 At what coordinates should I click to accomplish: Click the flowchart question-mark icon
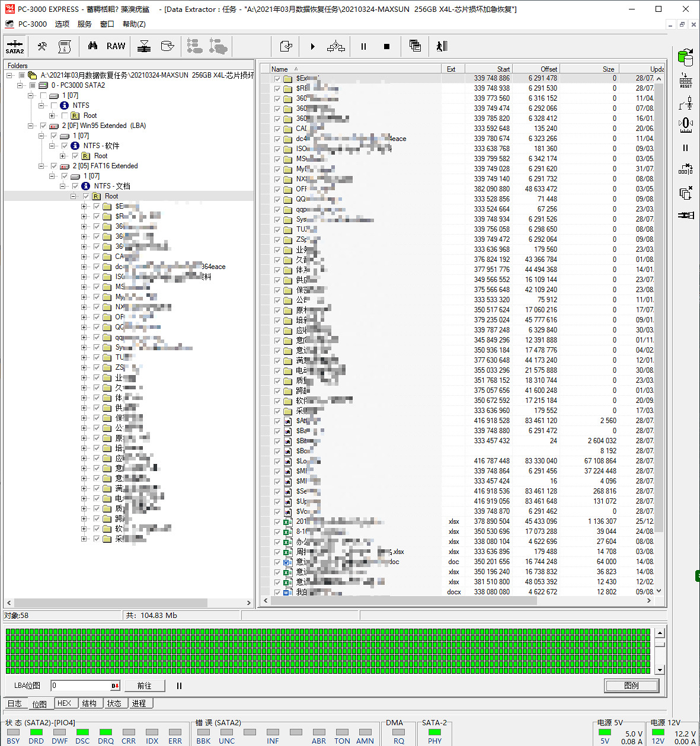pos(336,46)
